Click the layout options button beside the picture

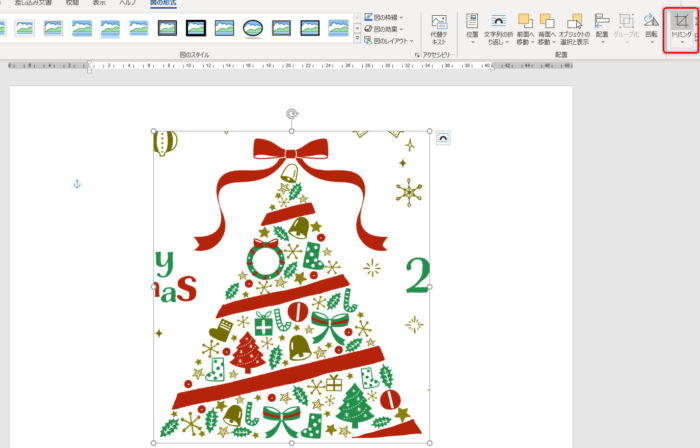(x=443, y=138)
